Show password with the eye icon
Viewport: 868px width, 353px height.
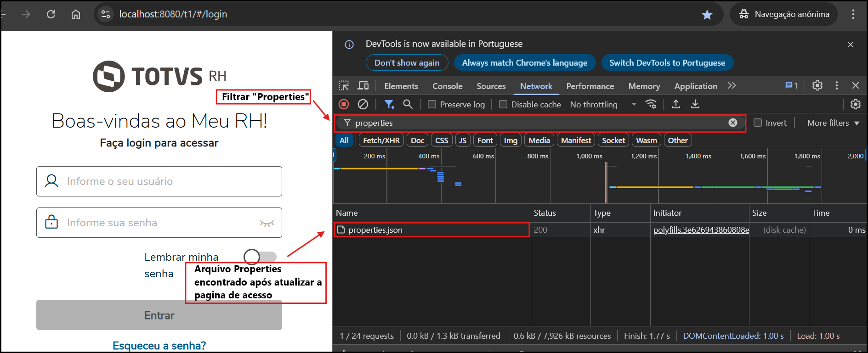(x=267, y=223)
